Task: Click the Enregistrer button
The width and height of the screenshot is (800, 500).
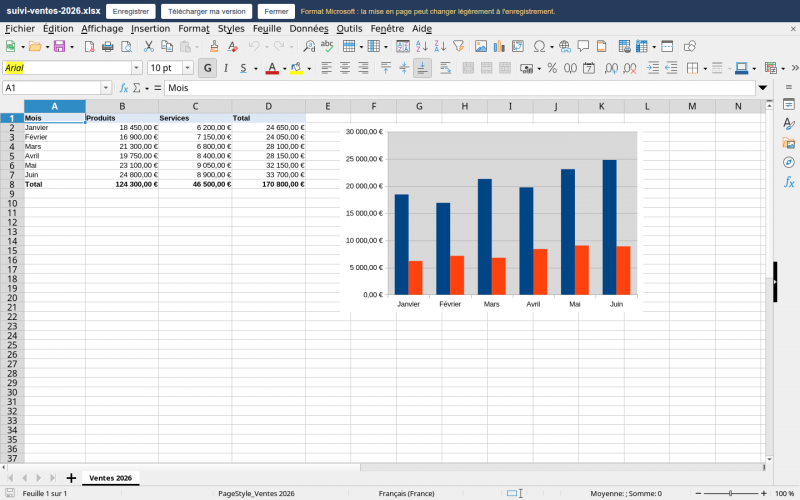Action: pyautogui.click(x=131, y=11)
